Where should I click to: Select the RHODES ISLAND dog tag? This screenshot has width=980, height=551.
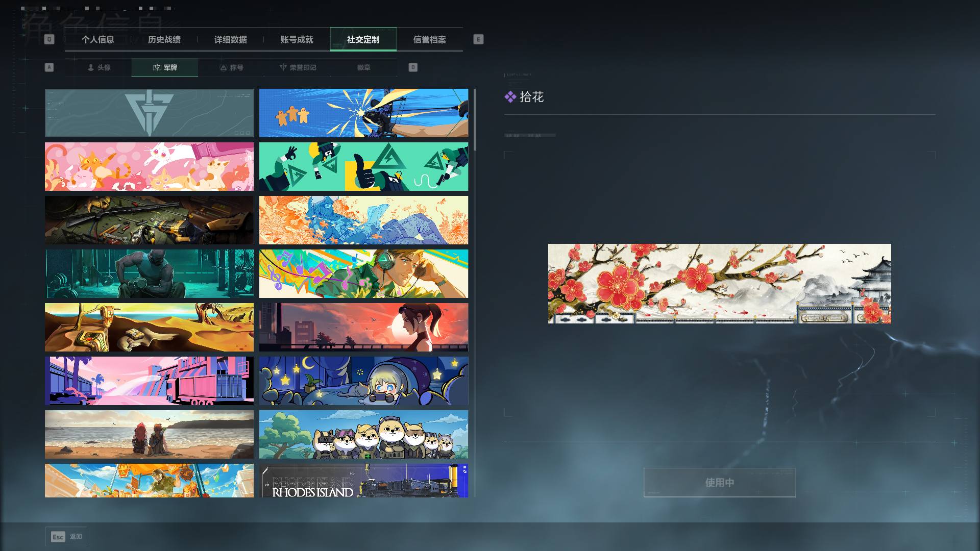363,481
